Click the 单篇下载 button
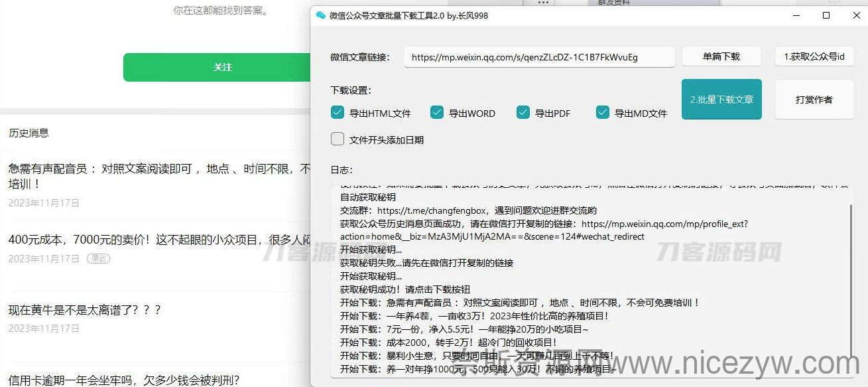This screenshot has width=868, height=387. click(x=721, y=56)
